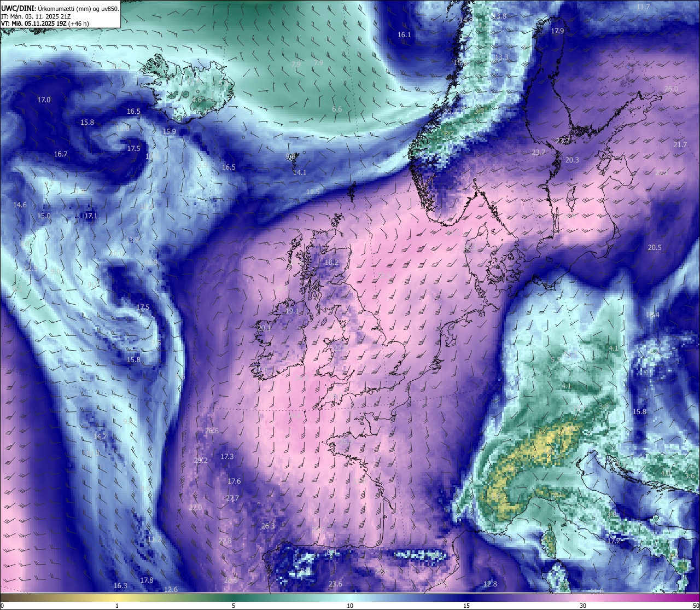Screen dimensions: 700x610
Task: Click the 14.7 value on the map
Action: (x=100, y=436)
